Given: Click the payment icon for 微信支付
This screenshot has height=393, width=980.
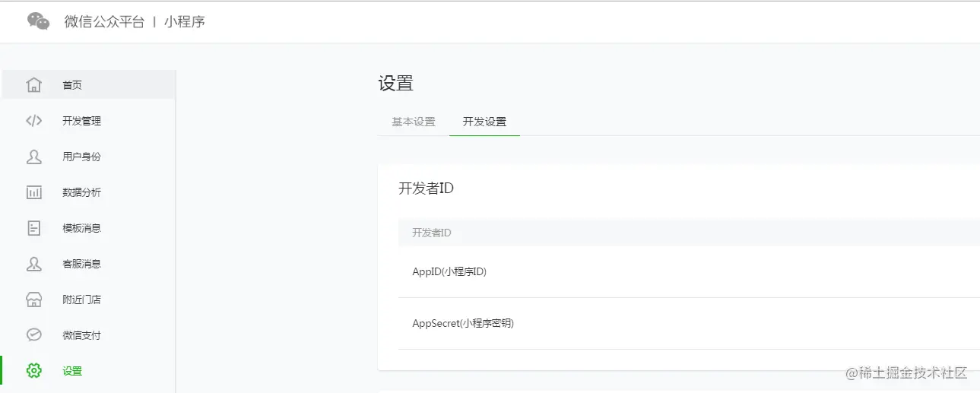Looking at the screenshot, I should [x=33, y=335].
